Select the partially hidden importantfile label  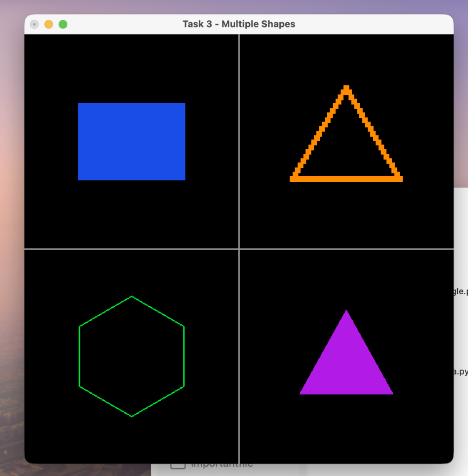click(222, 465)
